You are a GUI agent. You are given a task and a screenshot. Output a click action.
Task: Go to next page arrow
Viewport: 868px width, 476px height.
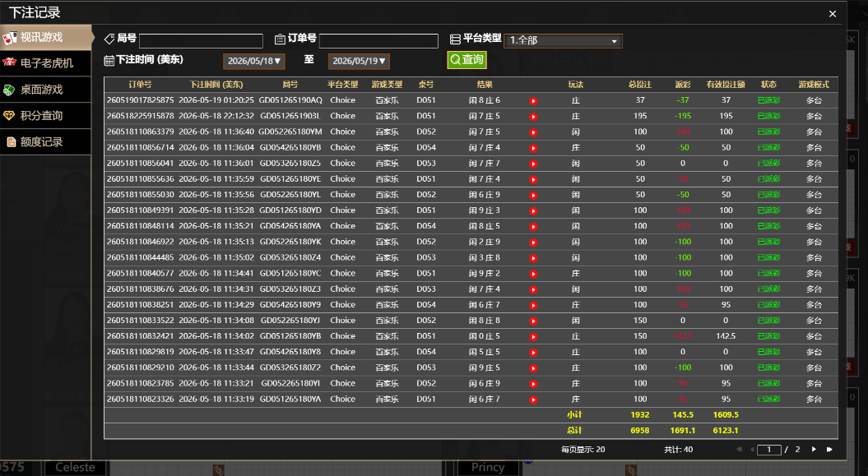point(814,450)
